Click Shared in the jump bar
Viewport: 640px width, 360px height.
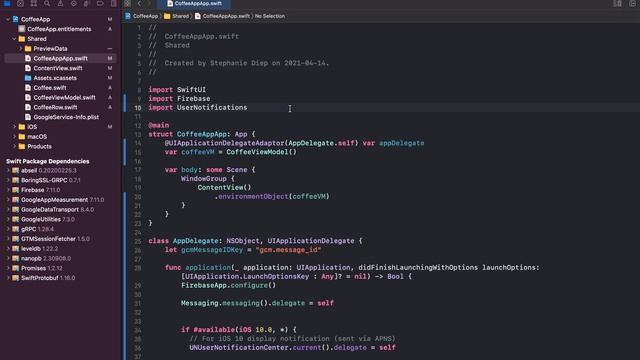pos(176,16)
